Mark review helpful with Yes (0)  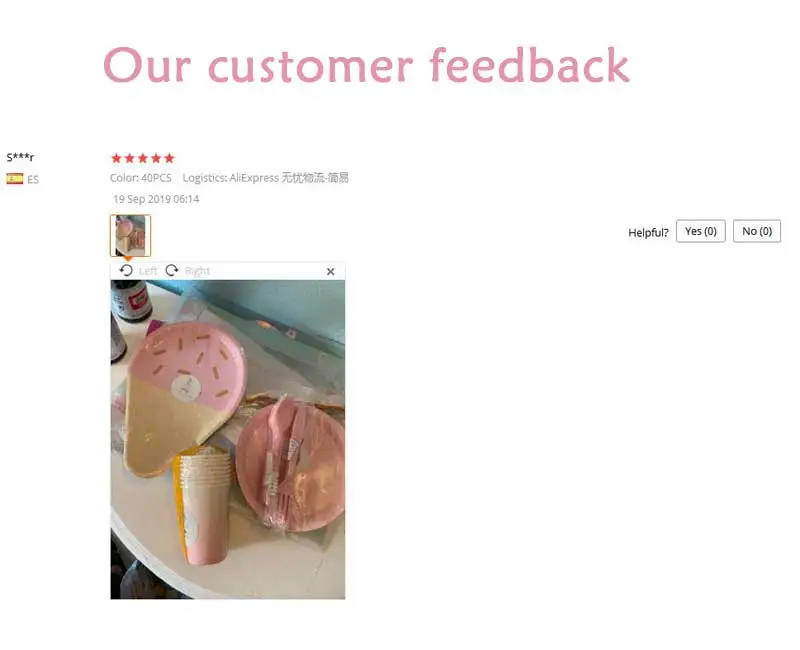tap(701, 231)
